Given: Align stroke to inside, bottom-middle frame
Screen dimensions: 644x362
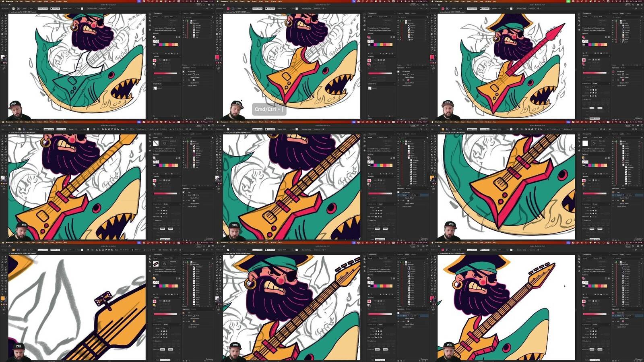Looking at the screenshot, I should click(379, 337).
